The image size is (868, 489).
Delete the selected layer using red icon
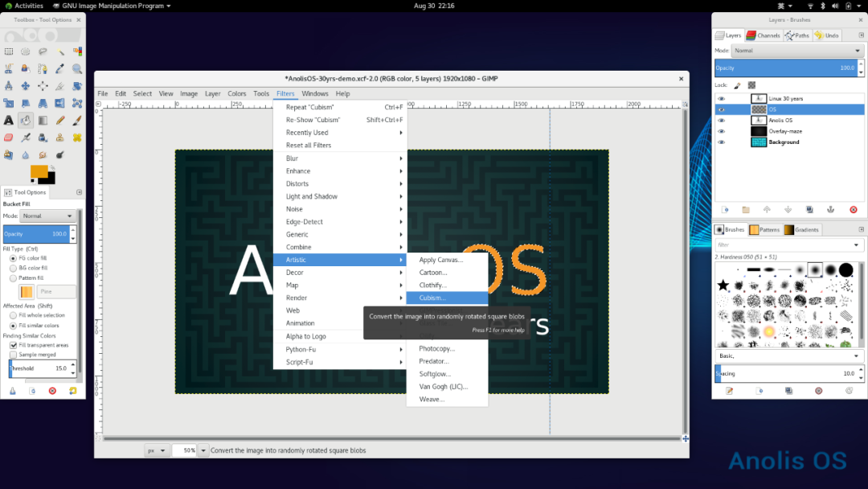point(853,210)
